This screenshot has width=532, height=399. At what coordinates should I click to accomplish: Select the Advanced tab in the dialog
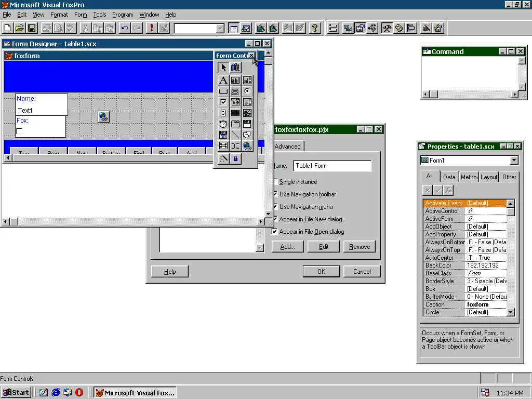[x=288, y=146]
